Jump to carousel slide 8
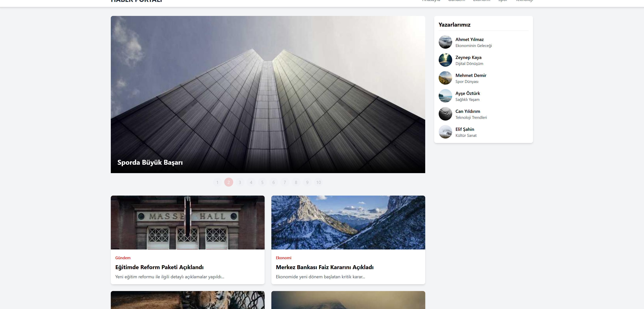The height and width of the screenshot is (309, 644). click(296, 182)
